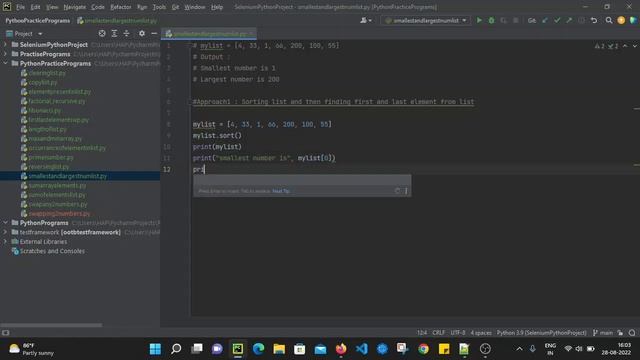Click Select Opened File target icon
Image resolution: width=640 pixels, height=360 pixels.
tap(102, 33)
